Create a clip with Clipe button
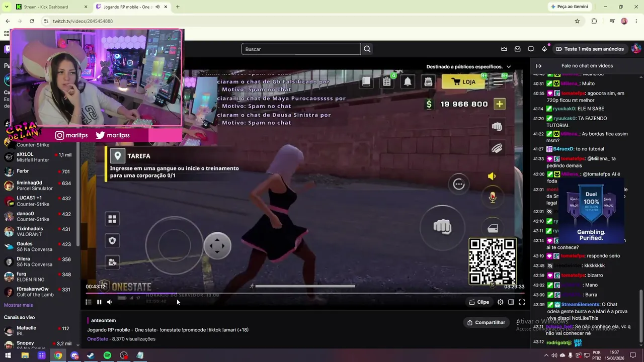 pyautogui.click(x=479, y=302)
